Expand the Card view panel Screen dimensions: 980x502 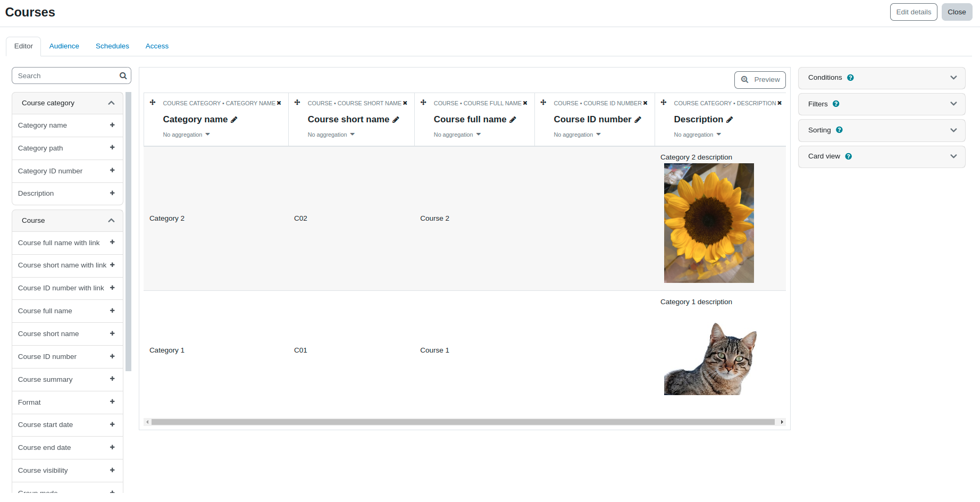(953, 156)
